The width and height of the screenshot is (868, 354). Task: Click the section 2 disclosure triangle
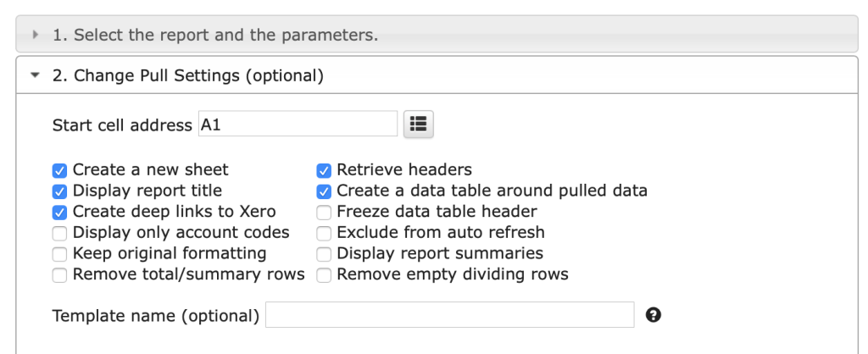pos(35,75)
